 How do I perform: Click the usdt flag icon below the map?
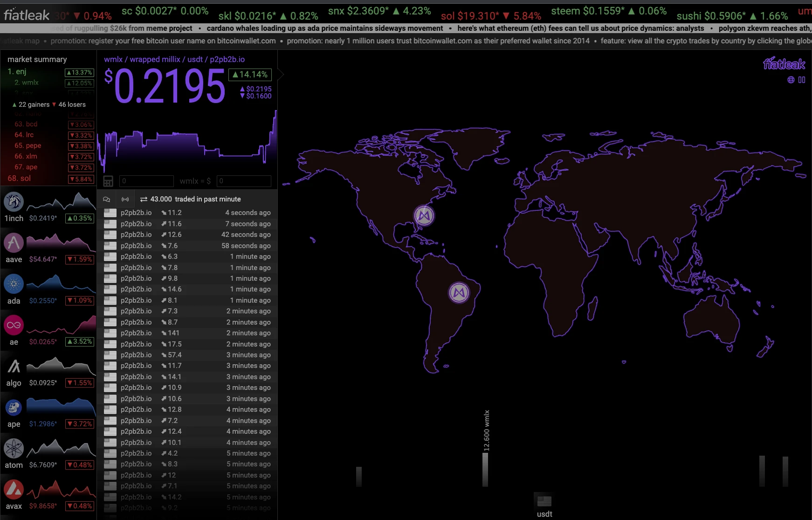pos(544,501)
